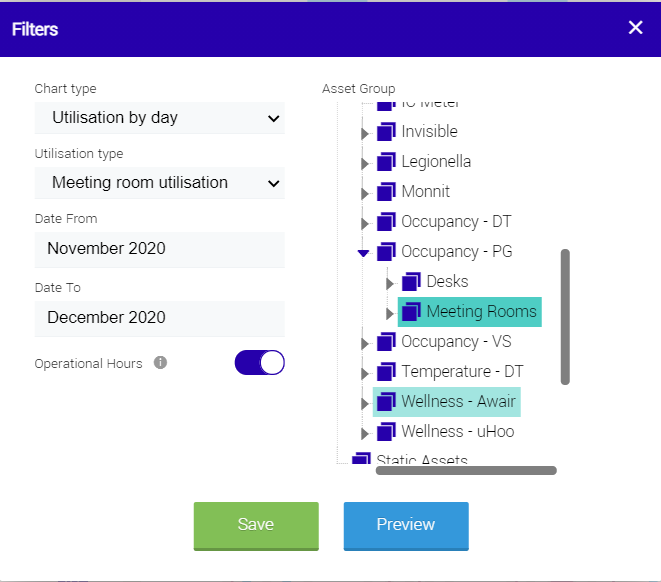This screenshot has width=661, height=582.
Task: Click the Wellness - uHoo folder icon
Action: [x=386, y=432]
